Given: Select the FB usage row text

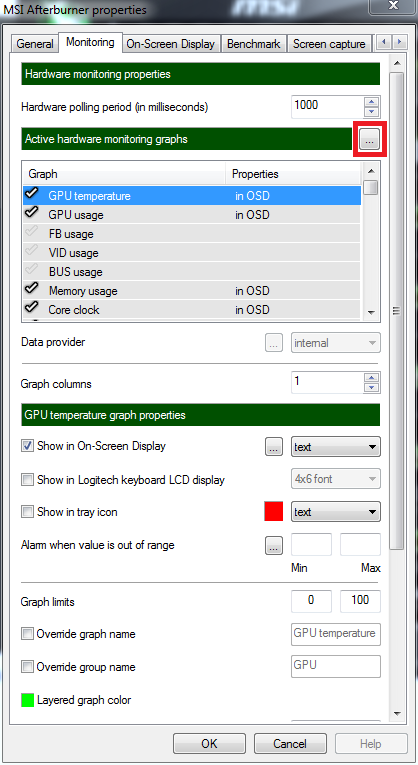Looking at the screenshot, I should pos(71,234).
